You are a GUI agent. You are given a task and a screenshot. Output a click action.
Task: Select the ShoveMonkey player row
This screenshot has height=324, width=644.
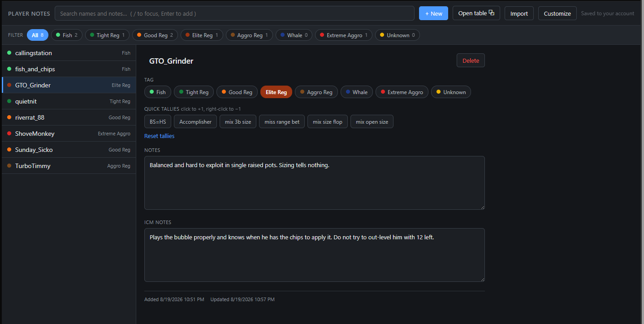pyautogui.click(x=69, y=134)
